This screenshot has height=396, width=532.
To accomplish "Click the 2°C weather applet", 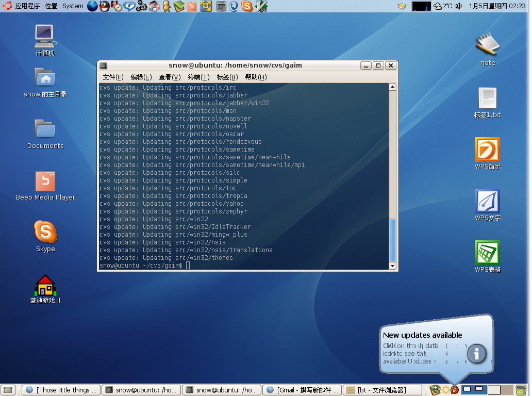I will 443,6.
